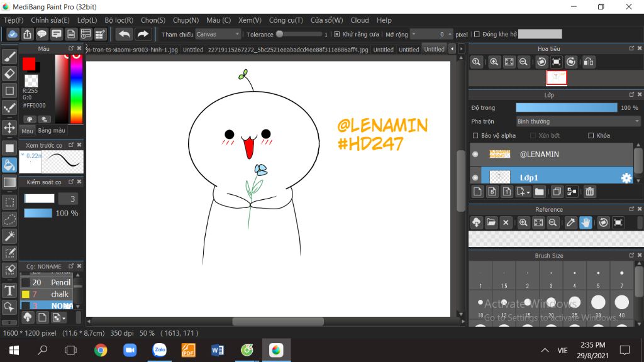Toggle visibility of Lớp1 layer

[475, 178]
